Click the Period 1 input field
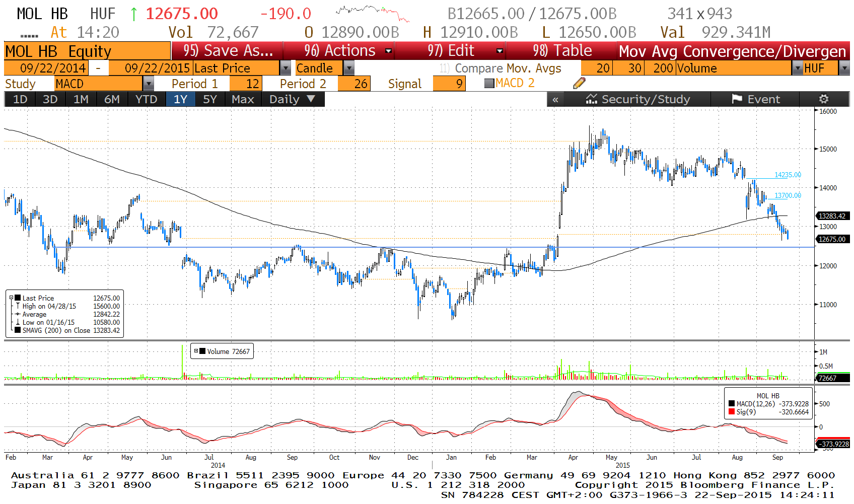 (x=245, y=84)
